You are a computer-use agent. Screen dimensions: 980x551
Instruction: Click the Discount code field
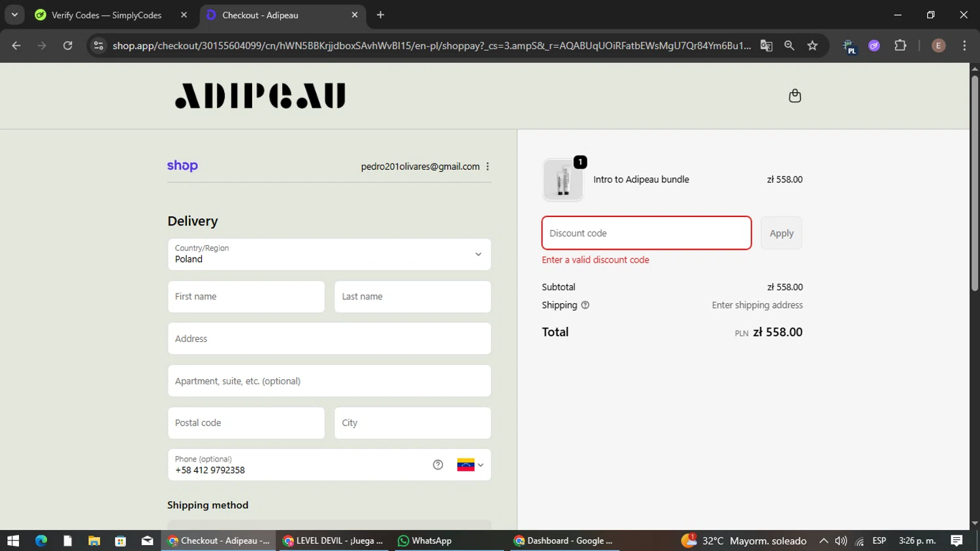pos(646,233)
